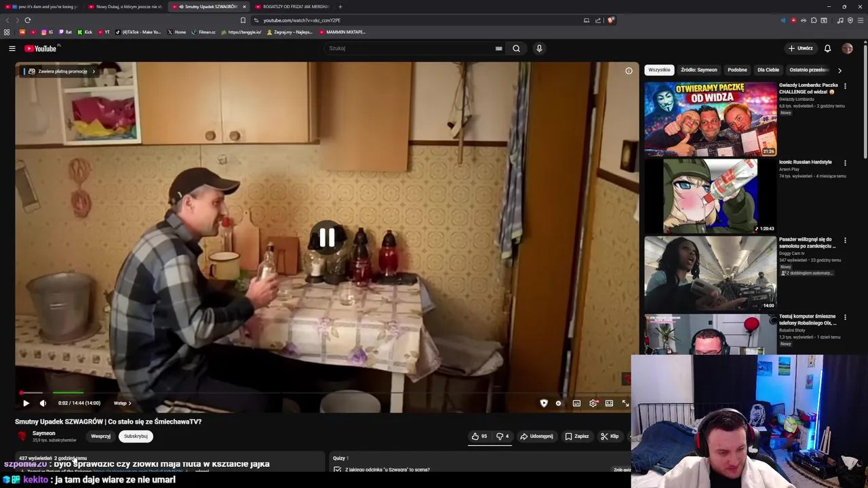This screenshot has height=488, width=868.
Task: Switch to the BOGATSZY OD FRIZA browser tab
Action: tap(292, 7)
